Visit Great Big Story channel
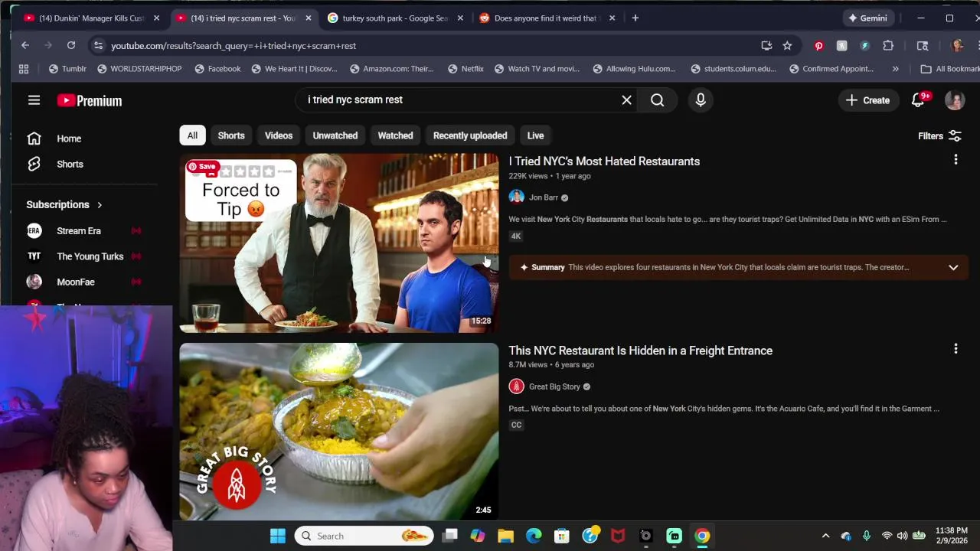 pos(554,386)
